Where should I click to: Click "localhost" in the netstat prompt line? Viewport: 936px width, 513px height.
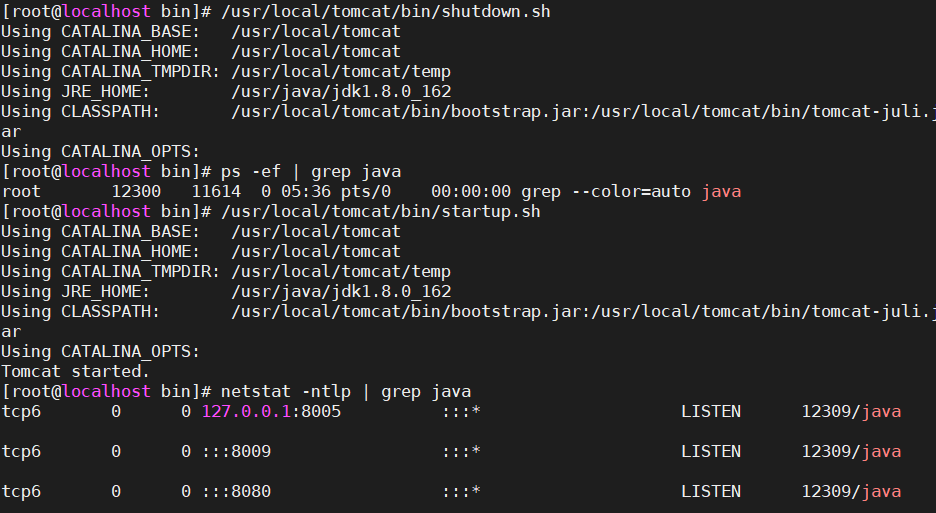105,391
